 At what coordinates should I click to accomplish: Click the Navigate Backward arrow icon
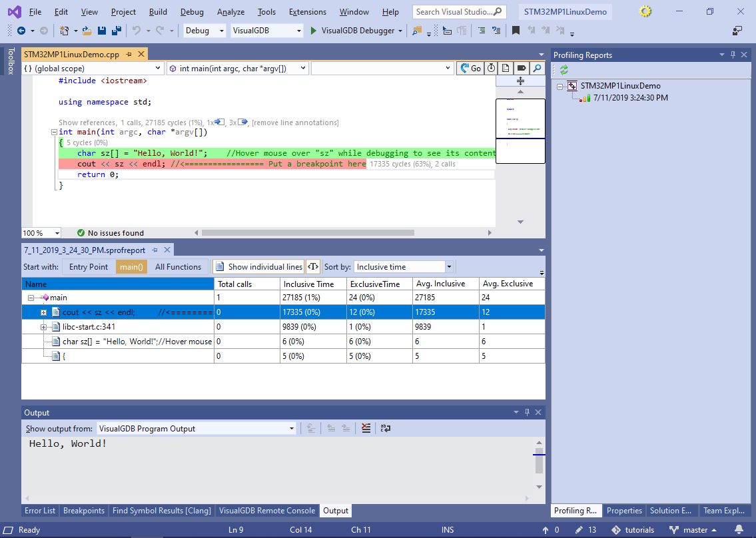point(21,31)
